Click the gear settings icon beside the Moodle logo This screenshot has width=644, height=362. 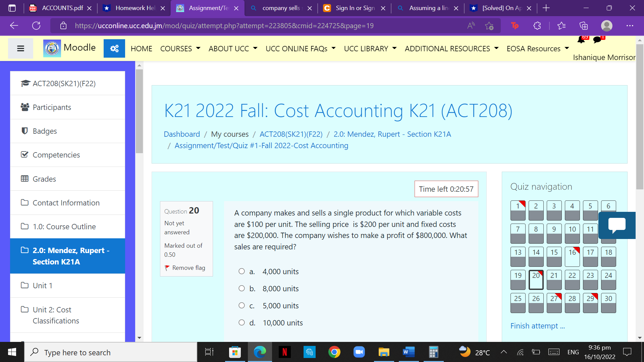coord(114,48)
